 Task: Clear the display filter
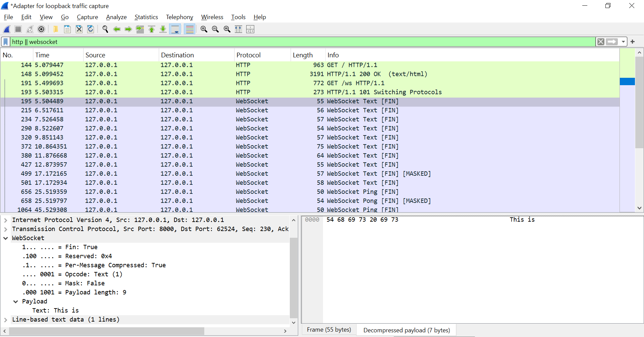[x=601, y=42]
